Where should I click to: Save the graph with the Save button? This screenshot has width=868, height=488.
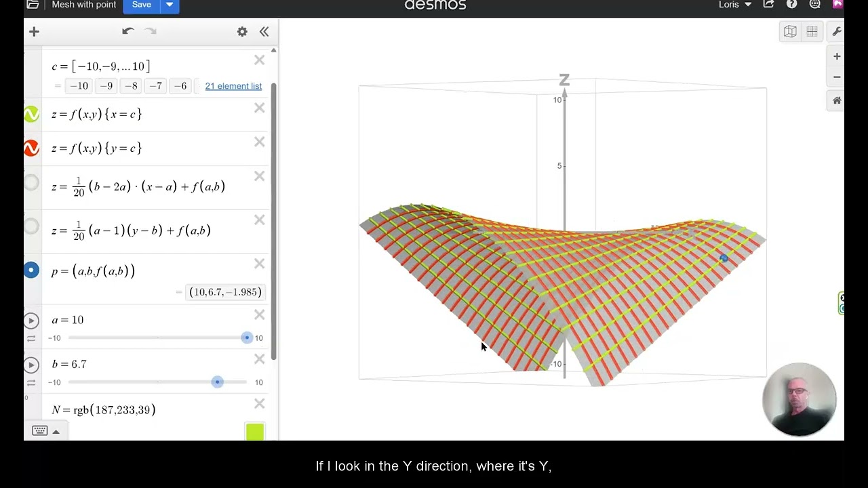[x=142, y=5]
